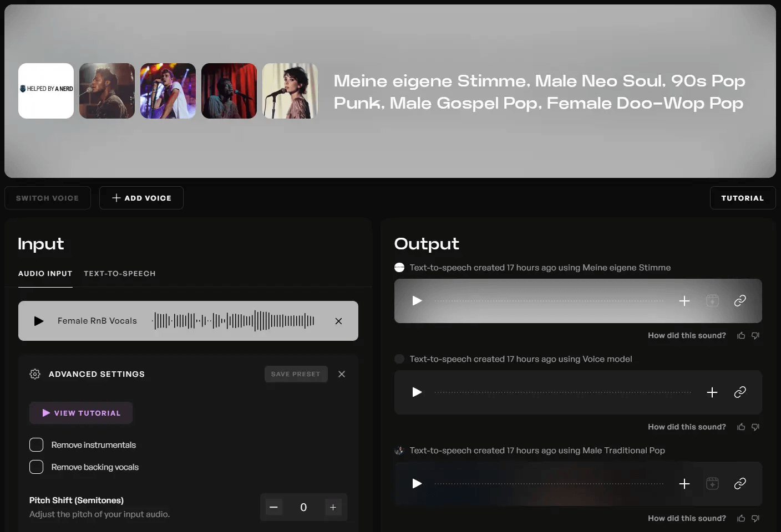Viewport: 781px width, 532px height.
Task: Play the Female RnB Vocals input audio
Action: point(39,321)
